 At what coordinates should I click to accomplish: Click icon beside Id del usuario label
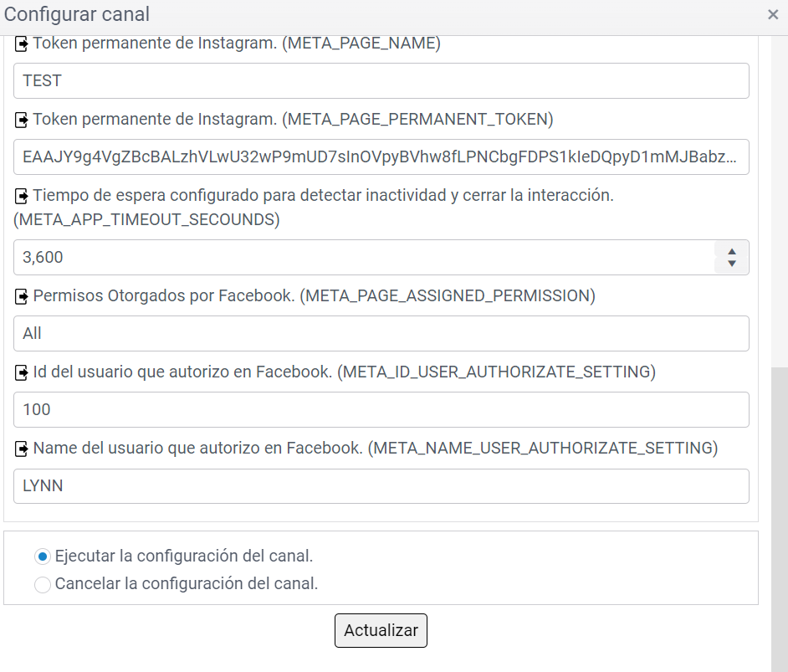22,372
